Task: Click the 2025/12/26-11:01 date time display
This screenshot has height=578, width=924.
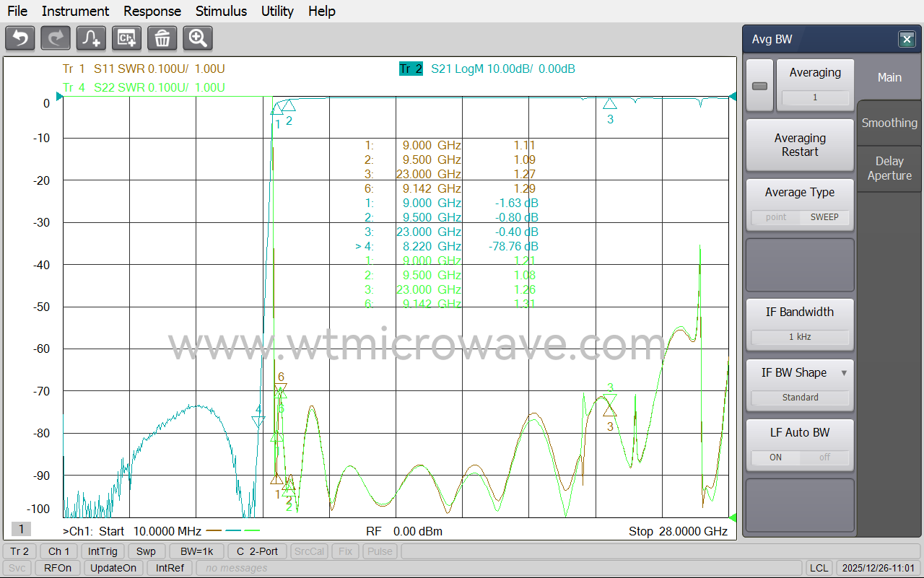Action: coord(879,568)
